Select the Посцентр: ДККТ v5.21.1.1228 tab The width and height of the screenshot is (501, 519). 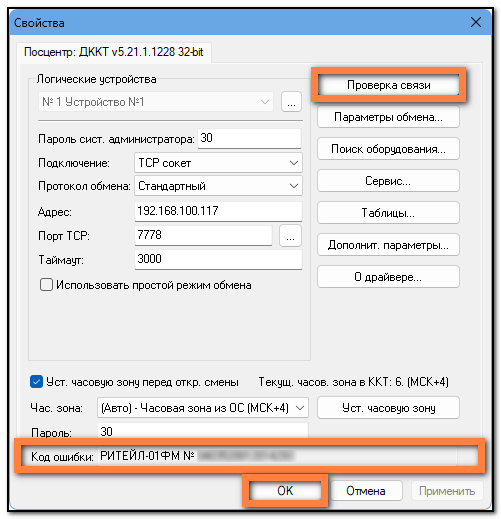[x=114, y=52]
